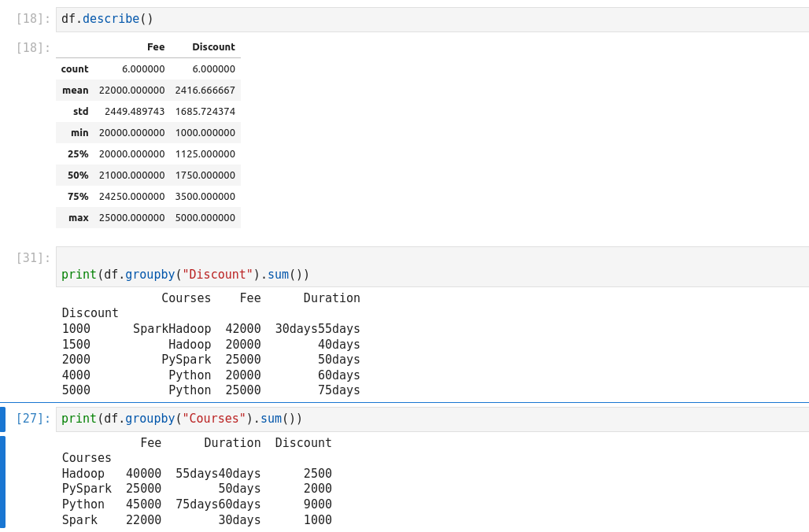Viewport: 809px width, 532px height.
Task: Click the min row label
Action: tap(79, 133)
